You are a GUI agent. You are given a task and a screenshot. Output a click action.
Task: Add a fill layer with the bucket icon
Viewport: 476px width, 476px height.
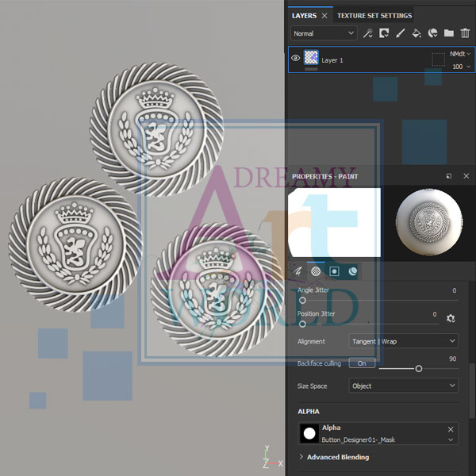416,33
